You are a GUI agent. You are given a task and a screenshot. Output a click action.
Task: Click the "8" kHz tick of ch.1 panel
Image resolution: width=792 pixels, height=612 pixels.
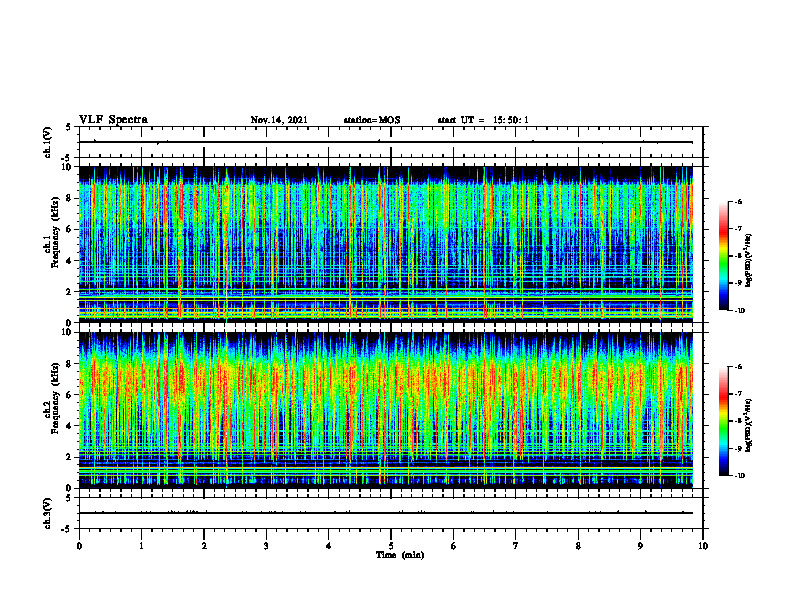click(70, 198)
